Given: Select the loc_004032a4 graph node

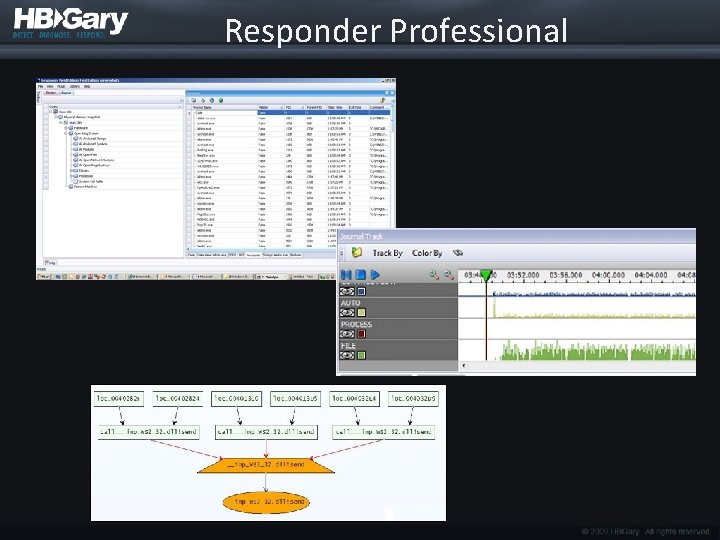Looking at the screenshot, I should [x=354, y=399].
